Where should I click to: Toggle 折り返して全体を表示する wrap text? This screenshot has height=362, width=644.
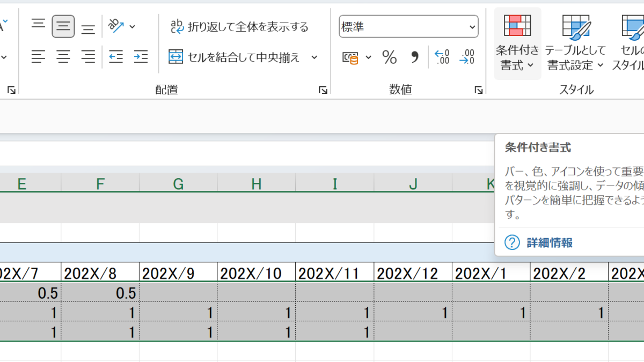click(x=239, y=26)
